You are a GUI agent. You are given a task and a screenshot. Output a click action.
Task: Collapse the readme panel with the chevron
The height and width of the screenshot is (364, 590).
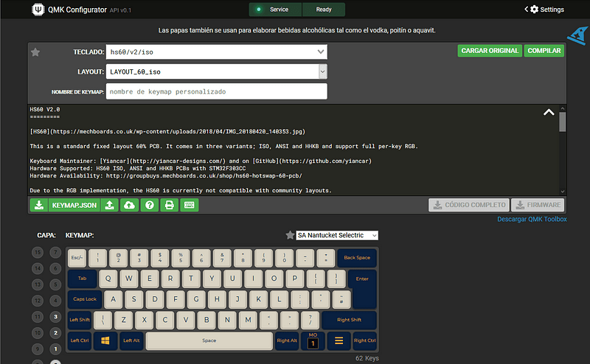click(549, 113)
